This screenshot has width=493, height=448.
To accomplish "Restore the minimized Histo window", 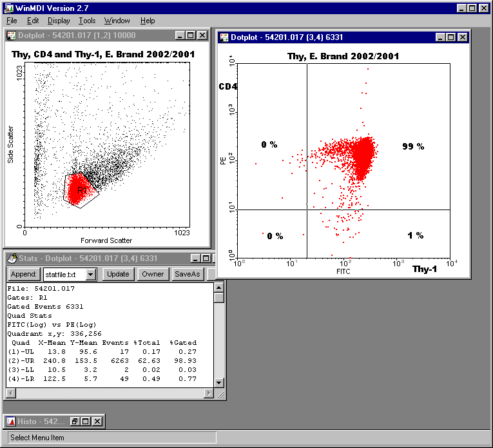I will (75, 422).
